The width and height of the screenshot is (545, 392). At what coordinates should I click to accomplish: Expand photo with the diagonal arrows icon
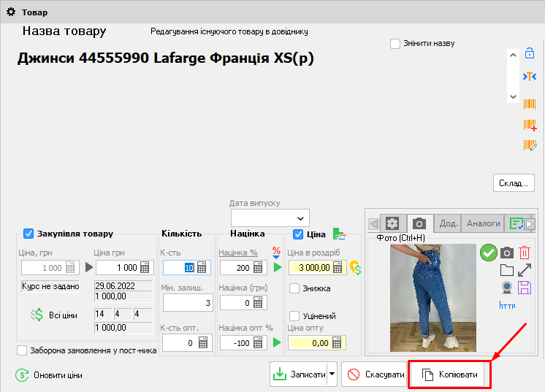(x=524, y=270)
